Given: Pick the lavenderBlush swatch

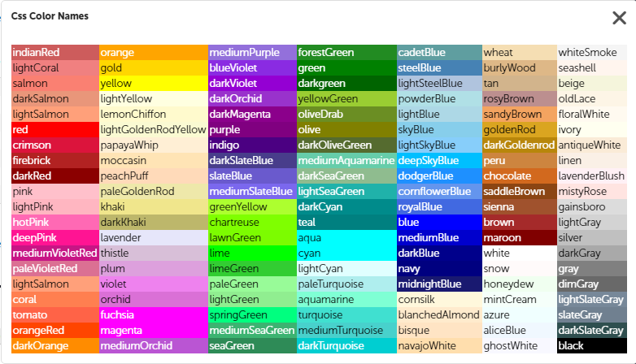Looking at the screenshot, I should [x=592, y=176].
